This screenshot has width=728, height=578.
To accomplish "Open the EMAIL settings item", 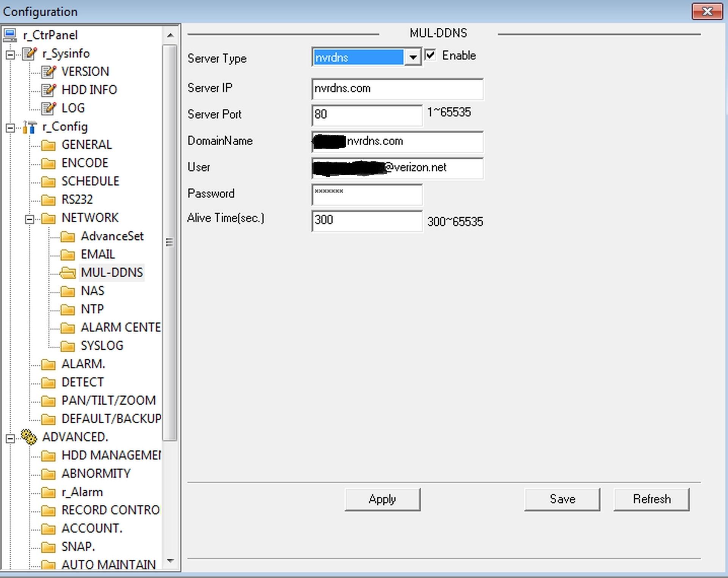I will coord(97,254).
